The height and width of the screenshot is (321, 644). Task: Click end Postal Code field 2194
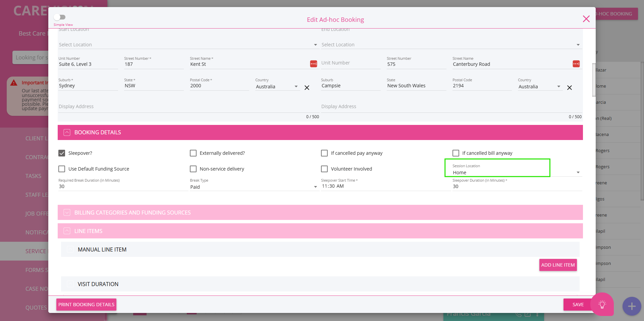click(482, 86)
